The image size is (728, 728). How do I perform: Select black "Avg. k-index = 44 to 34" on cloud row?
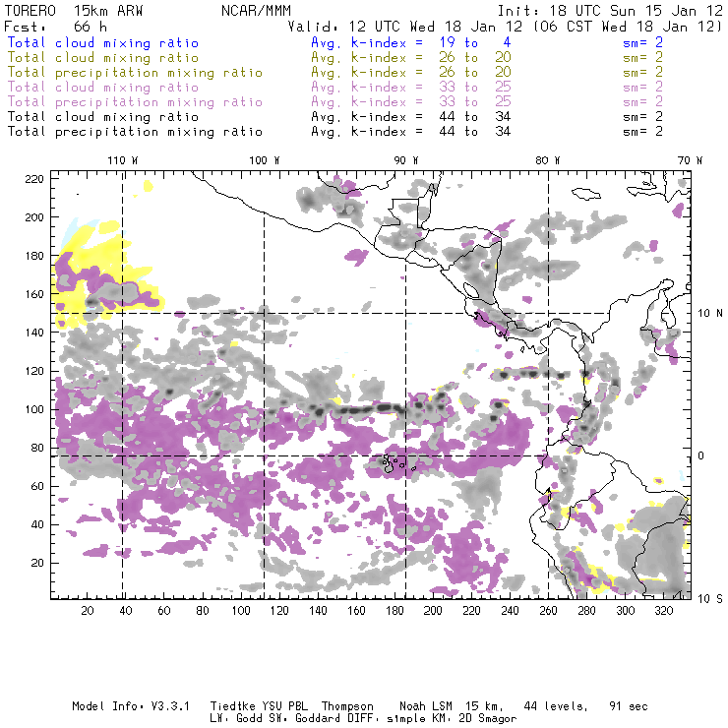[411, 117]
